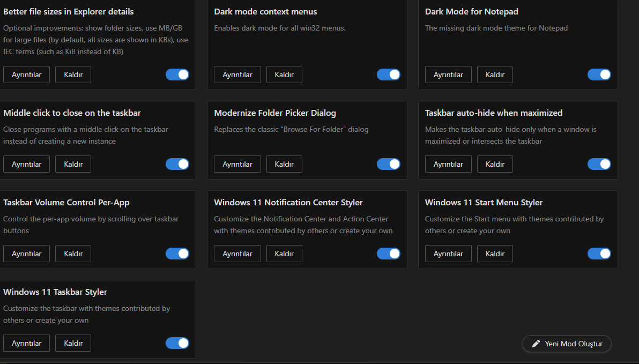Click Kaldır on Notification Center Styler card
The height and width of the screenshot is (364, 639).
[x=284, y=254]
